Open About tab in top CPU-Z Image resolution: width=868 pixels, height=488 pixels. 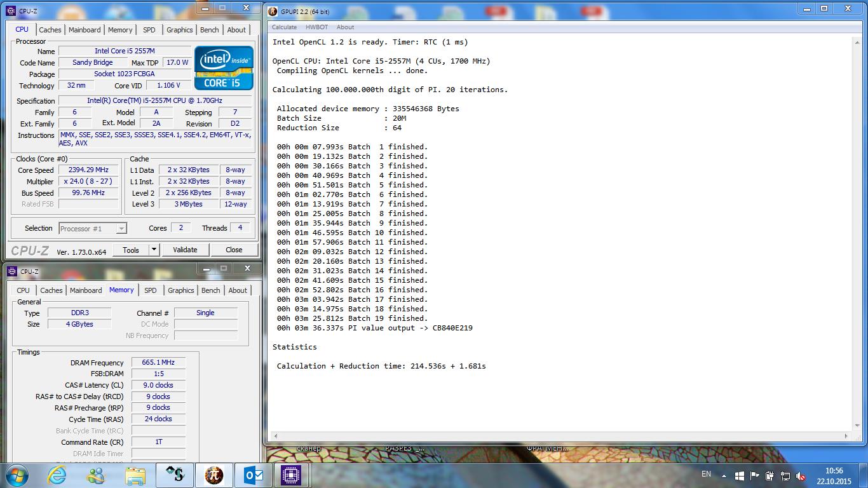click(x=236, y=30)
